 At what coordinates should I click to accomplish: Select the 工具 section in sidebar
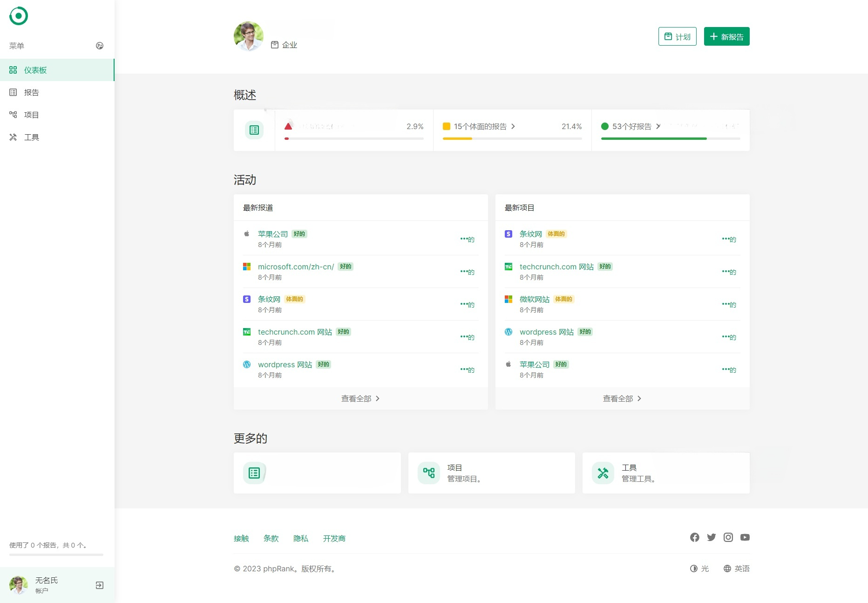coord(32,137)
